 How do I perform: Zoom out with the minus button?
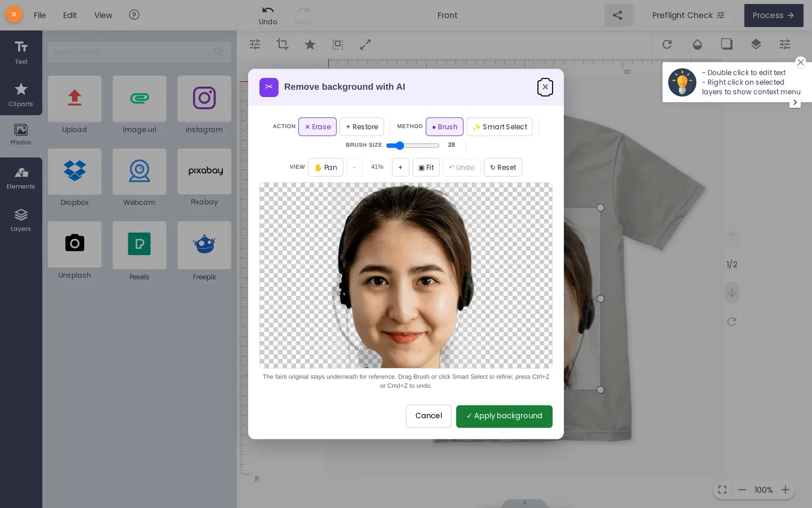tap(354, 167)
